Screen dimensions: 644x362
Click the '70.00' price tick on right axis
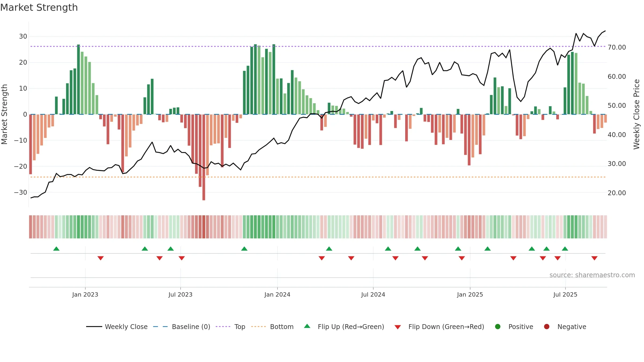(617, 47)
